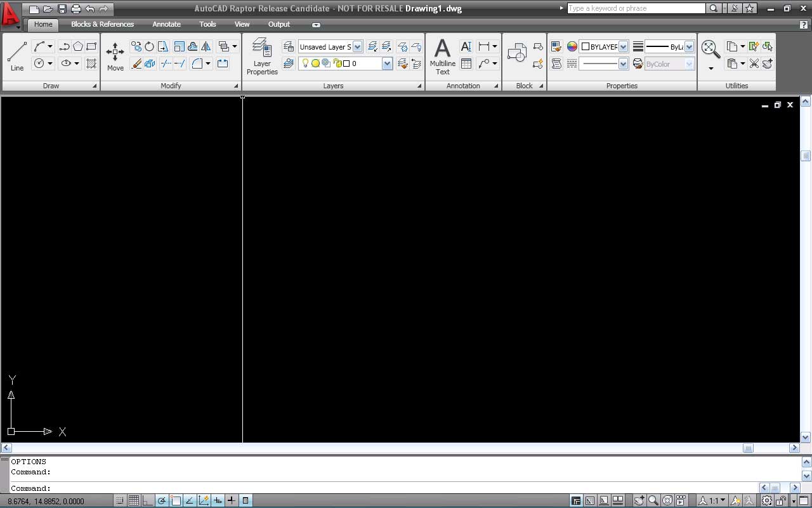The image size is (812, 508).
Task: Expand the Draw panel flyout arrow
Action: pos(95,86)
